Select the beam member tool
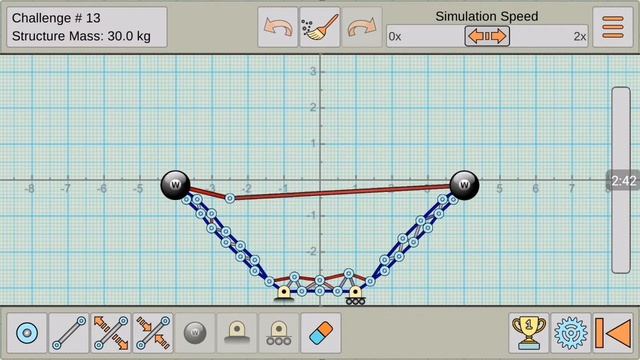Viewport: 640px width, 360px height. (x=69, y=333)
